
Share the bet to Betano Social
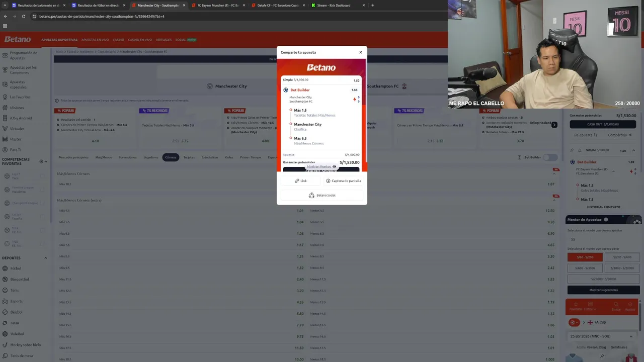coord(322,195)
